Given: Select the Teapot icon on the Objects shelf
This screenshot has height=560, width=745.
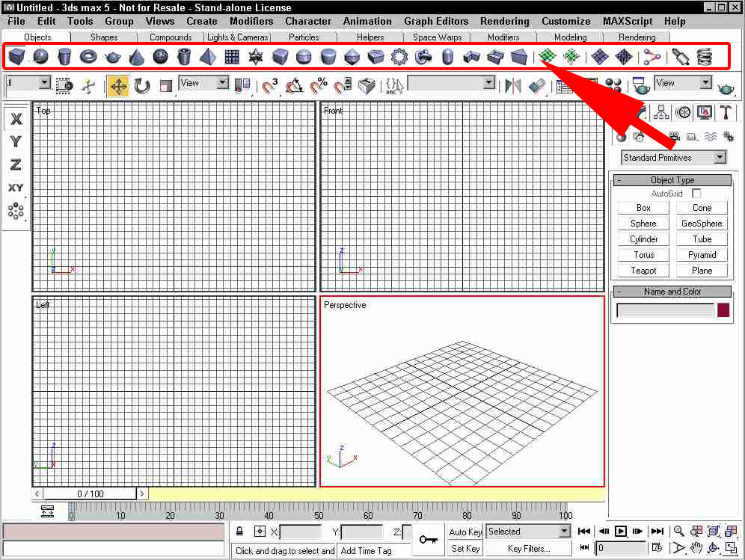Looking at the screenshot, I should point(113,57).
